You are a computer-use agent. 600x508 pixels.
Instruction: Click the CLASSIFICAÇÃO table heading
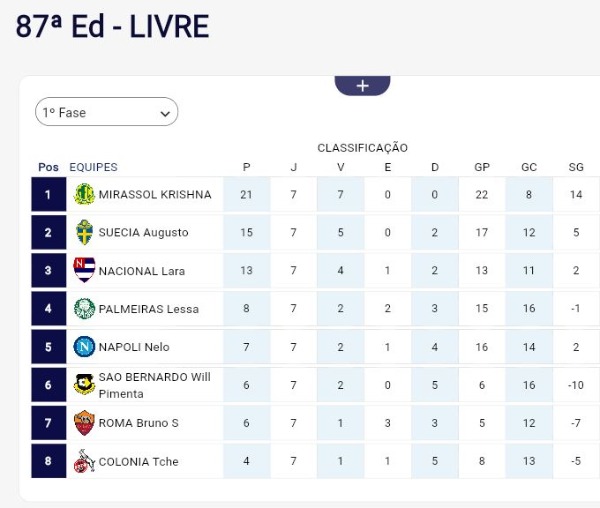362,148
